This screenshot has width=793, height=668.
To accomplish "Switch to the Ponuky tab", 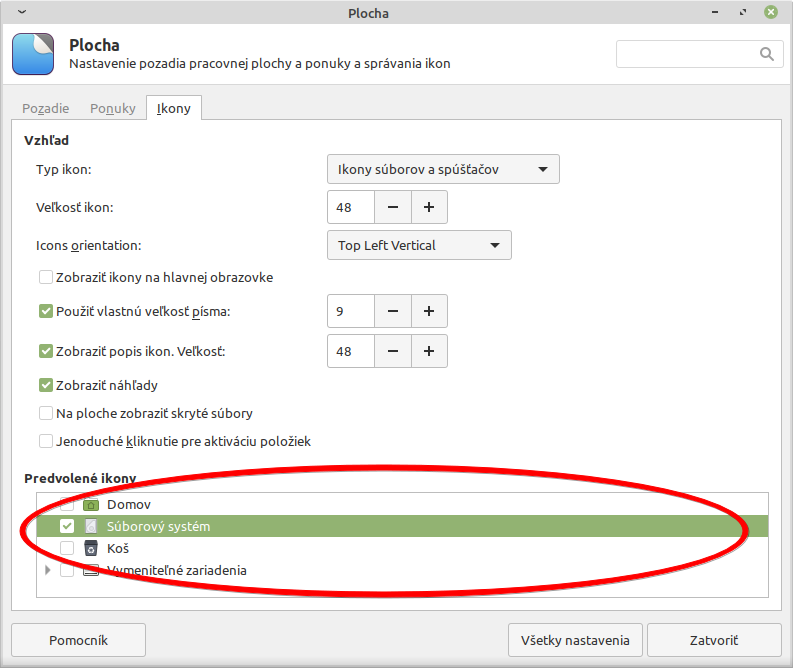I will [113, 108].
